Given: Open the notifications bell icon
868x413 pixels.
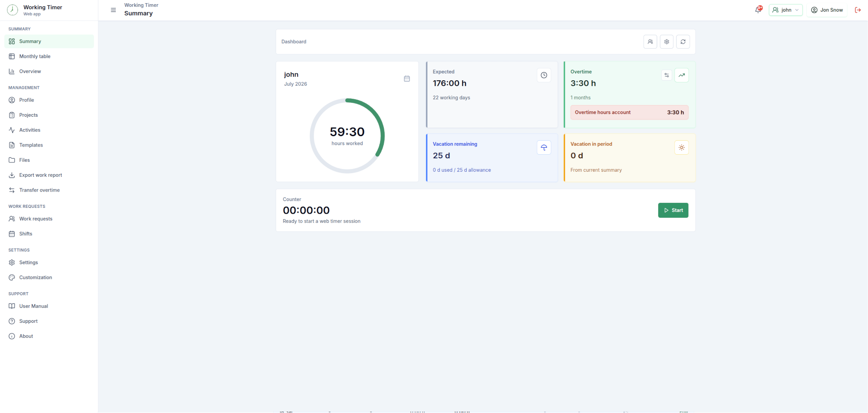Looking at the screenshot, I should point(759,9).
